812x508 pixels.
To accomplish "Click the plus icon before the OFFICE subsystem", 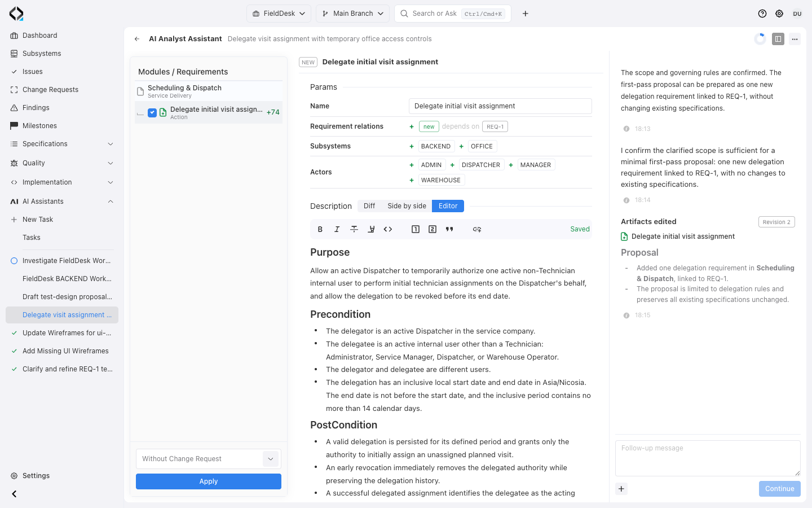I will click(461, 146).
